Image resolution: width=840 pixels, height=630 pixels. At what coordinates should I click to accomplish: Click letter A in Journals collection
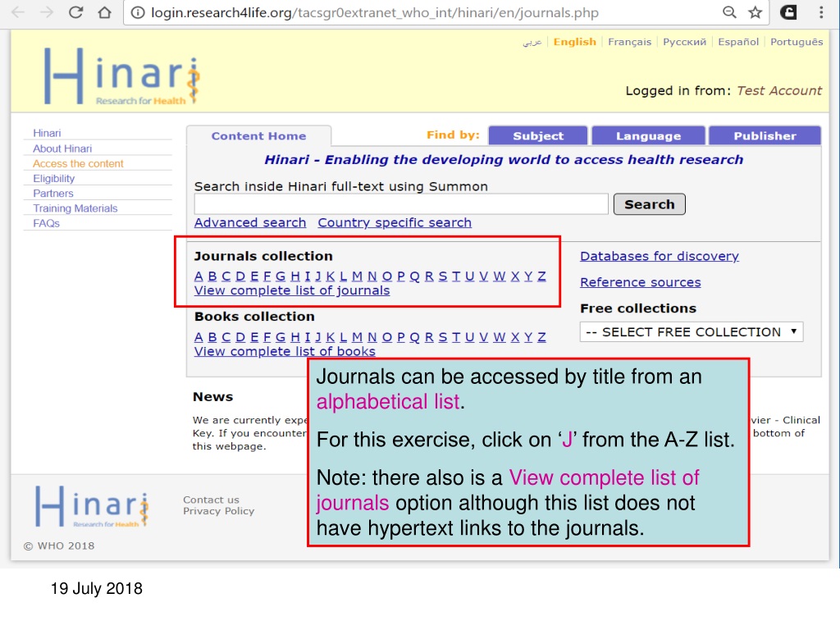point(199,276)
